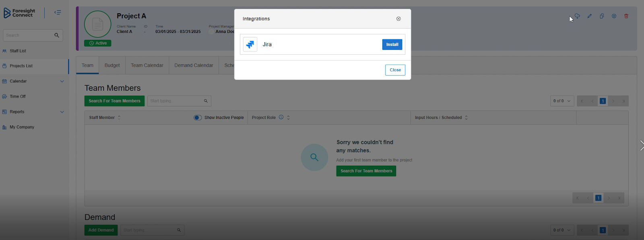Go to last page in Team Members top pagination
The image size is (644, 240).
click(624, 101)
